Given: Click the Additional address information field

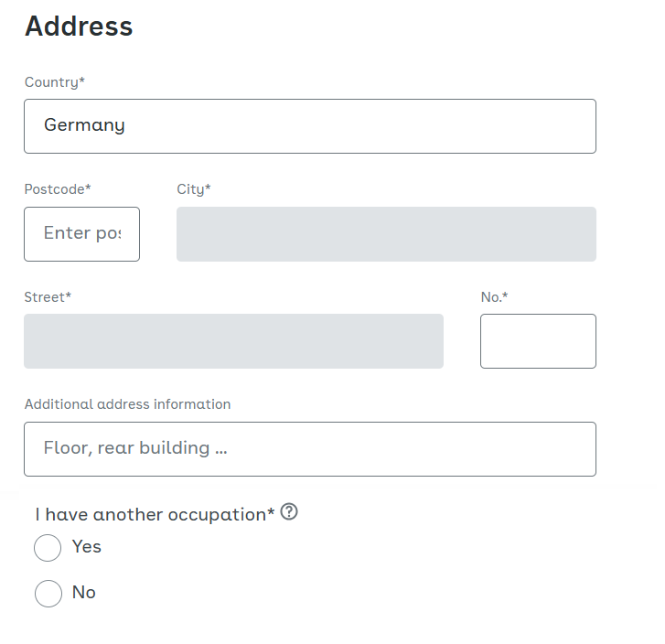Looking at the screenshot, I should click(x=310, y=449).
